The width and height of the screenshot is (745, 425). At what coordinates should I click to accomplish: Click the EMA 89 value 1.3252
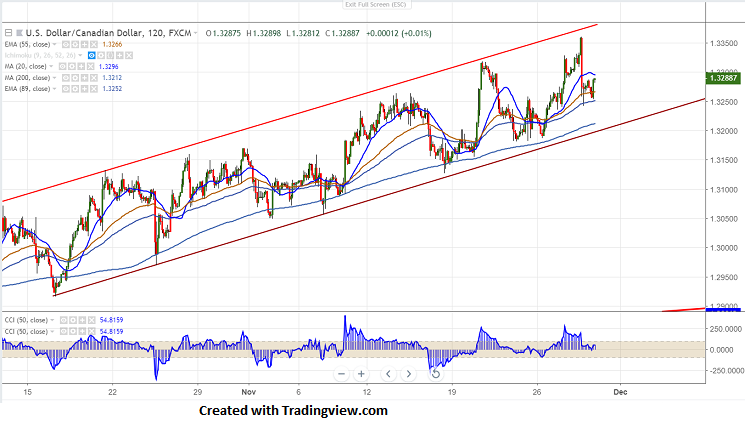[113, 88]
